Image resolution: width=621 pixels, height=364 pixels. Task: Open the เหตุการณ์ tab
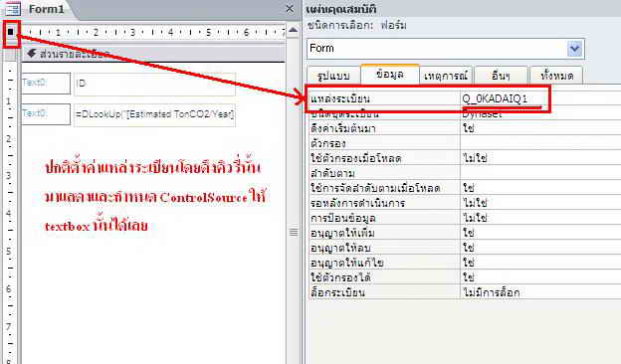point(446,76)
